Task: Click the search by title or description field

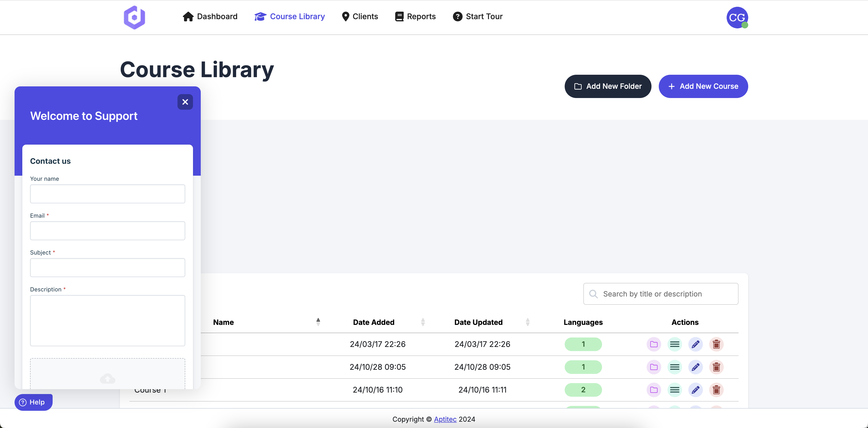Action: [x=660, y=294]
